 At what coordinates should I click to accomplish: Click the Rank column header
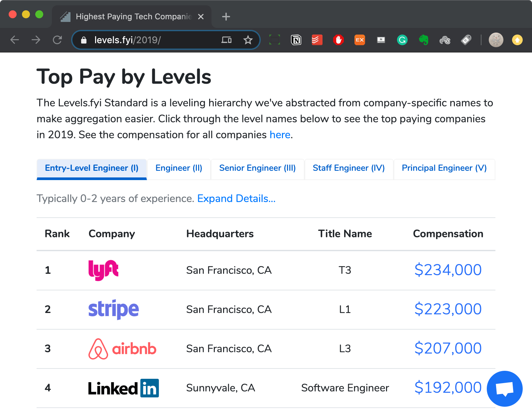coord(57,234)
